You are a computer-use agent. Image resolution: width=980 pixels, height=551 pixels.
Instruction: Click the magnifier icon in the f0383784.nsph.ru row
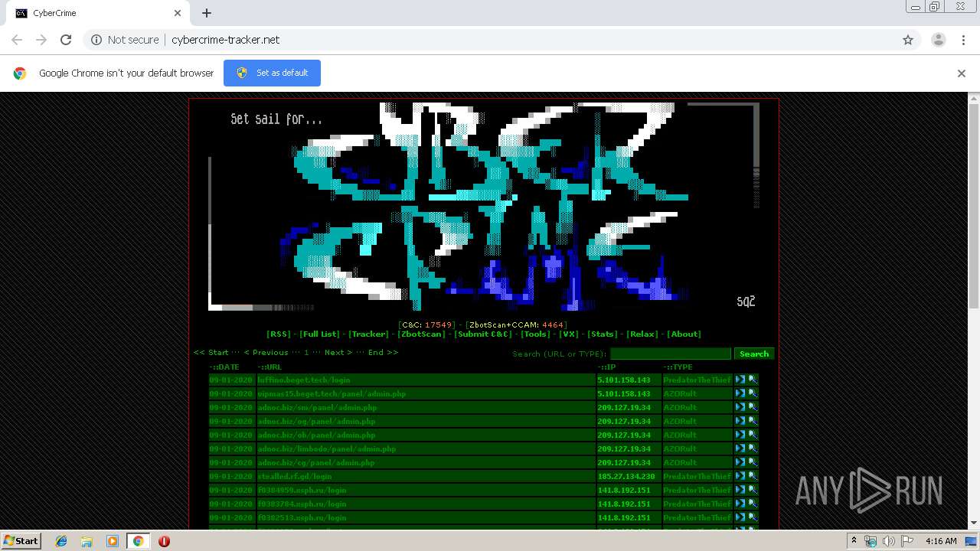tap(753, 504)
